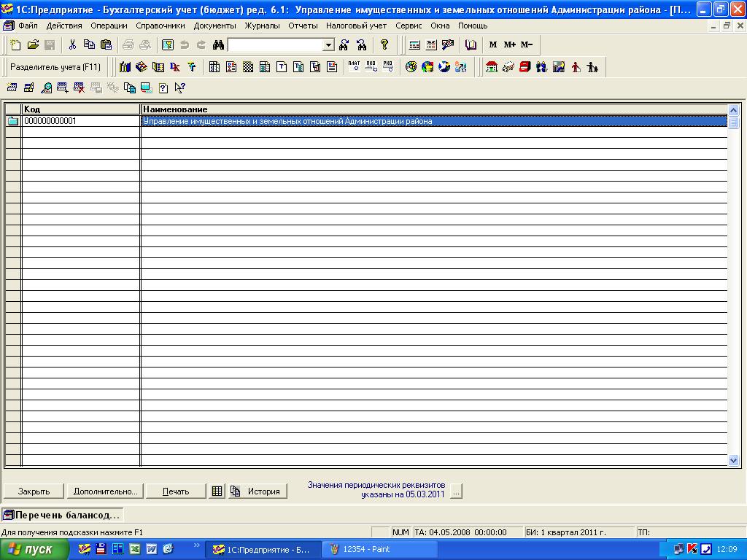
Task: Click the globe with dove icon
Action: [x=444, y=67]
